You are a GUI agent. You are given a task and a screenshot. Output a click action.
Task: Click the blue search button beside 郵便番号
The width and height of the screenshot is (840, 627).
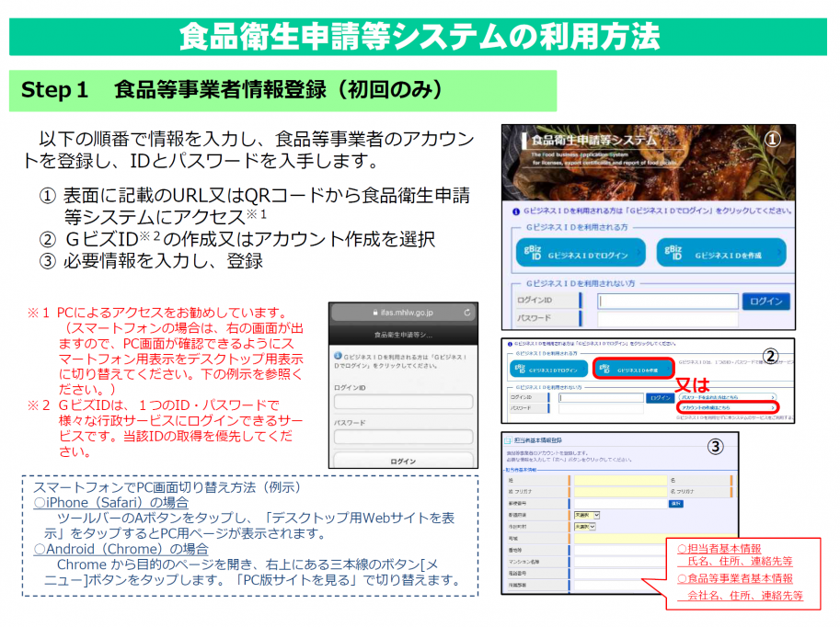pyautogui.click(x=676, y=504)
